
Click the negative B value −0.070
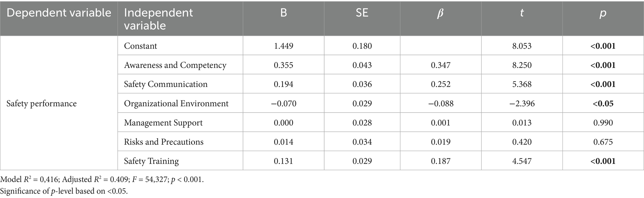(x=283, y=104)
